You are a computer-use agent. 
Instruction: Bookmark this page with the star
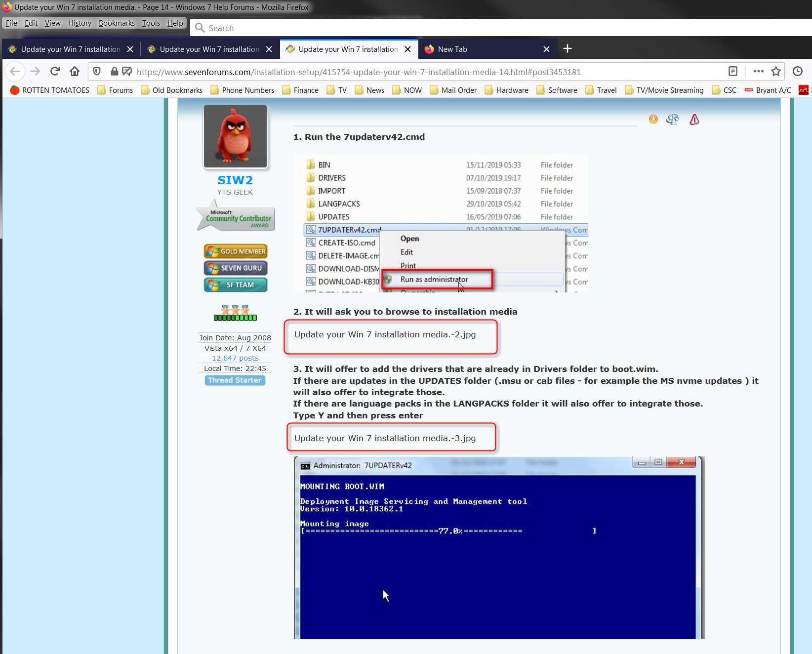tap(776, 72)
